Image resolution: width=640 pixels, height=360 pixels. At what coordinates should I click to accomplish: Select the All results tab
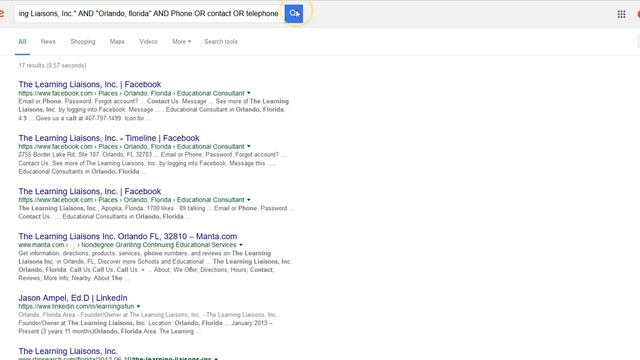[22, 42]
